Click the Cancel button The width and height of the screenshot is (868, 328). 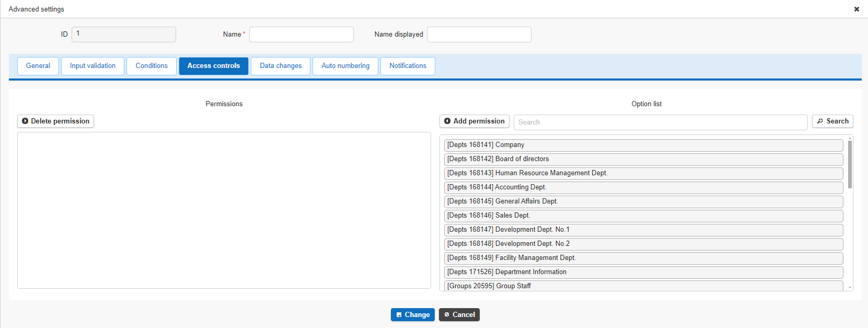[459, 315]
